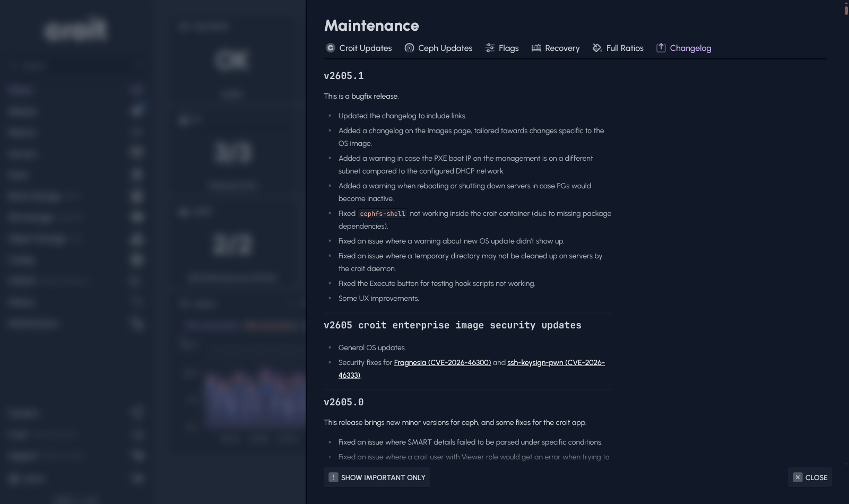Click the panel's vertical scrollbar thumb
Screen dimensions: 849x504
click(x=846, y=10)
